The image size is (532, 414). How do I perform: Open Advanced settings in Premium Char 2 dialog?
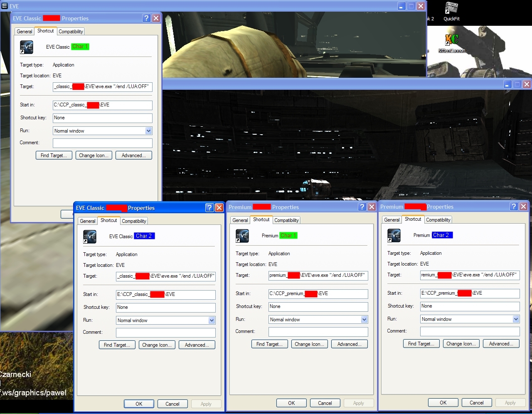point(501,344)
